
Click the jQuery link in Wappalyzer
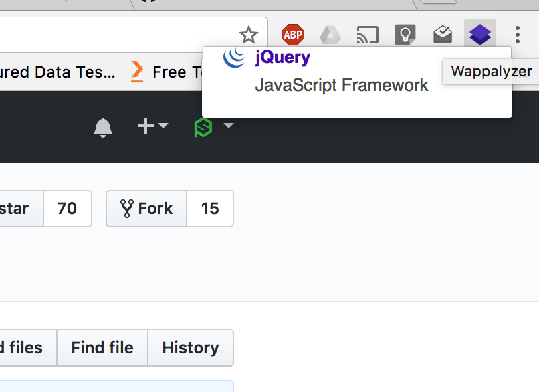click(283, 57)
